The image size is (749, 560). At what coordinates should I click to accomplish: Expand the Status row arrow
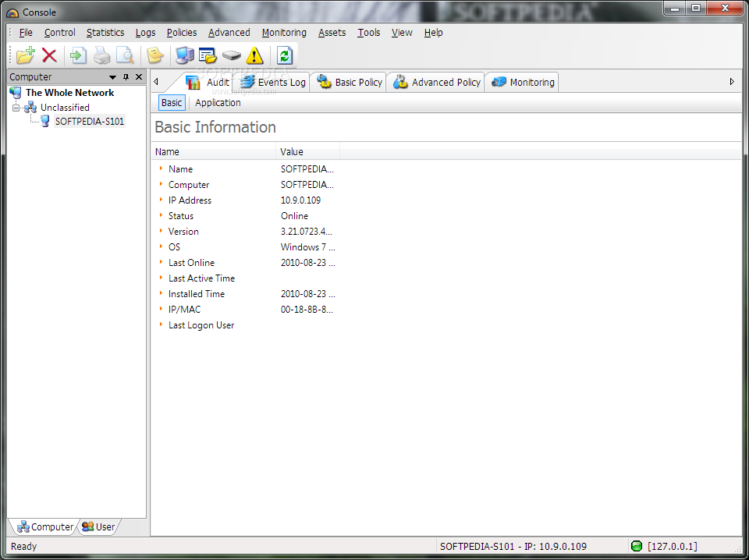pos(161,215)
